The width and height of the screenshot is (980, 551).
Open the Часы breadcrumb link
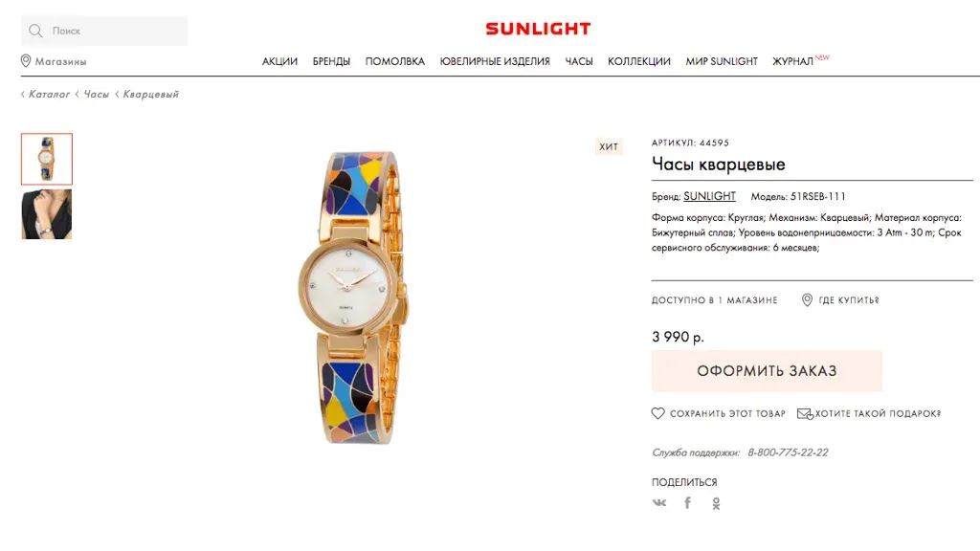tap(97, 95)
